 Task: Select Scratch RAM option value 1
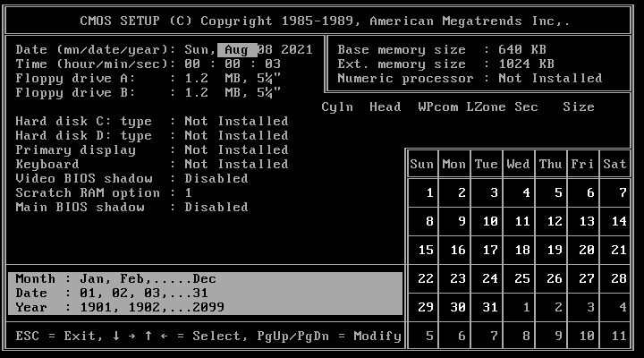(189, 193)
